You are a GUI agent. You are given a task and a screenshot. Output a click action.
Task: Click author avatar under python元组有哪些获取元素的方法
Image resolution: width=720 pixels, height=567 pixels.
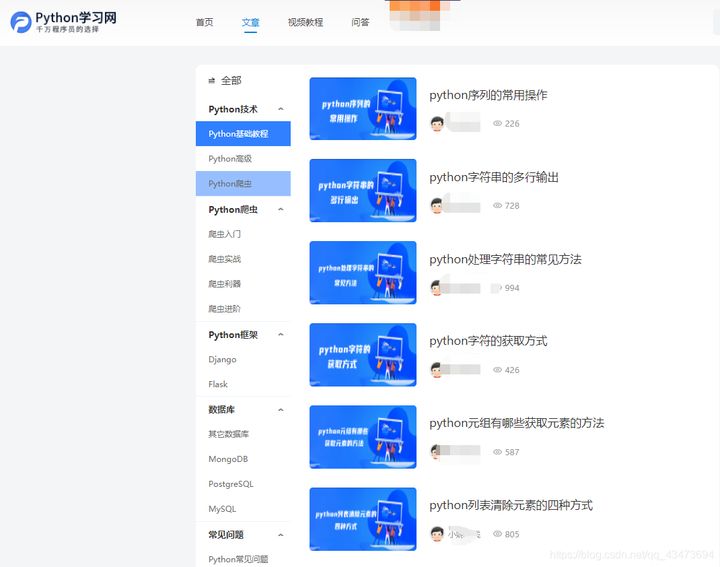pos(437,452)
